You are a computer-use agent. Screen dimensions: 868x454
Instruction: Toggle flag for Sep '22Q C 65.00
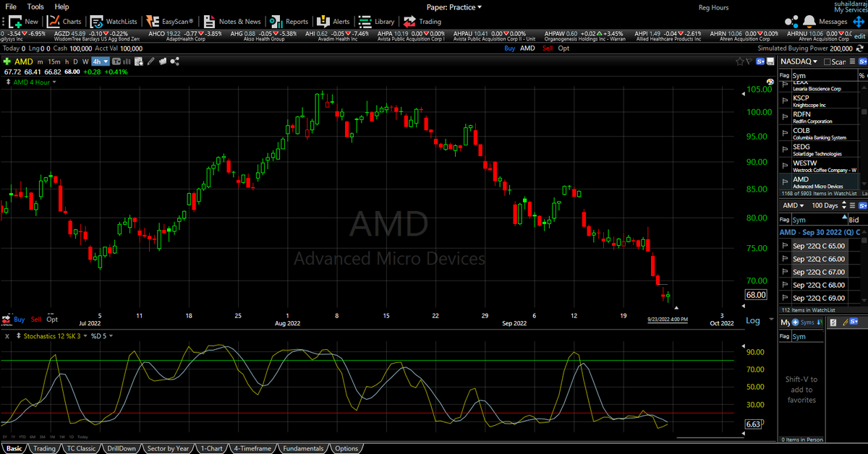784,246
